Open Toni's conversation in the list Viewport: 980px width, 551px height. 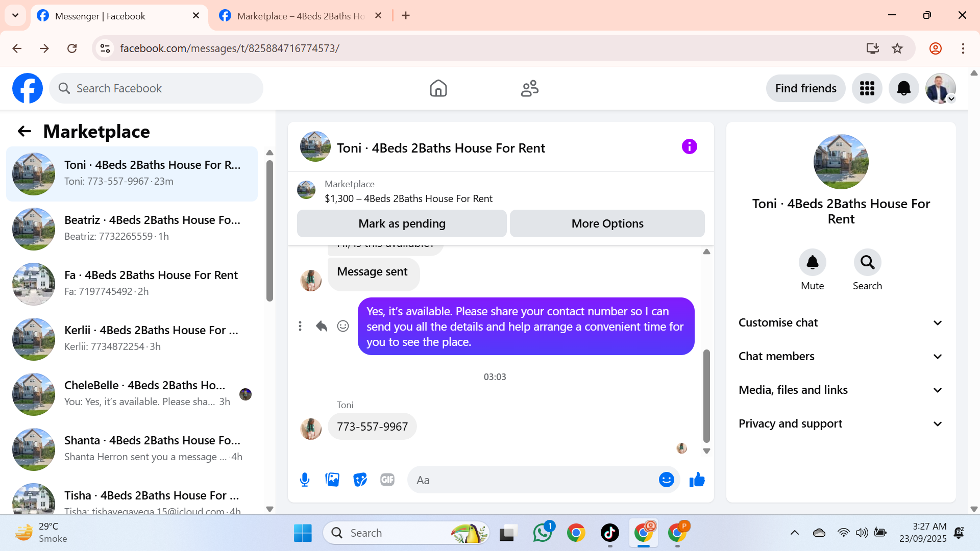(x=132, y=174)
